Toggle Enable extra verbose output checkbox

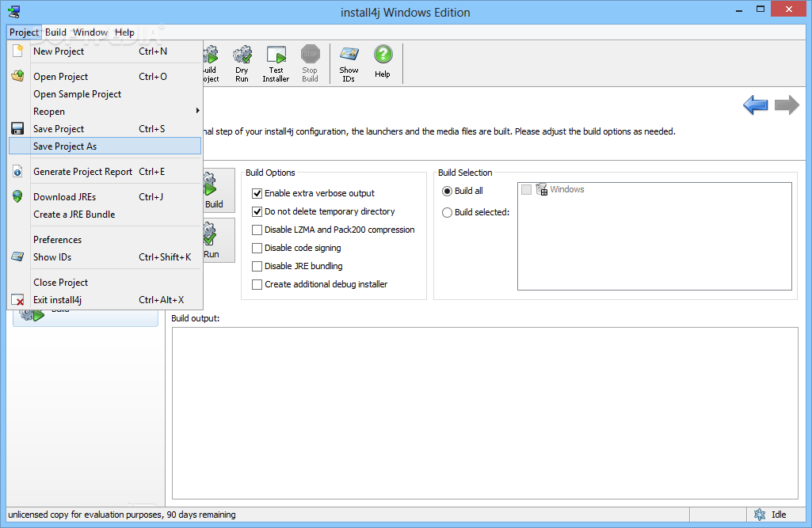coord(257,194)
